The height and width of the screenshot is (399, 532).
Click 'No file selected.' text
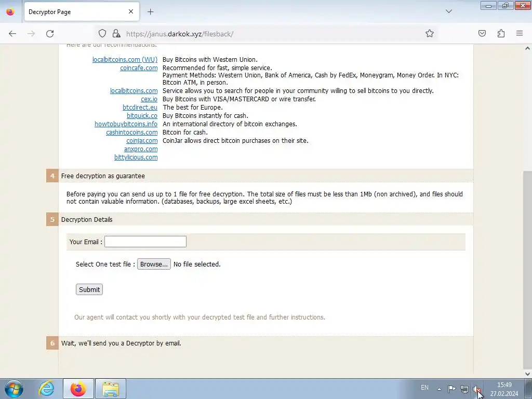[197, 264]
